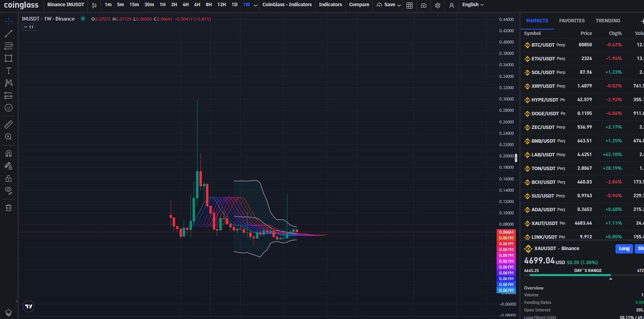Viewport: 644px width, 319px height.
Task: Open CoinGlass - Indicators menu
Action: [x=287, y=5]
